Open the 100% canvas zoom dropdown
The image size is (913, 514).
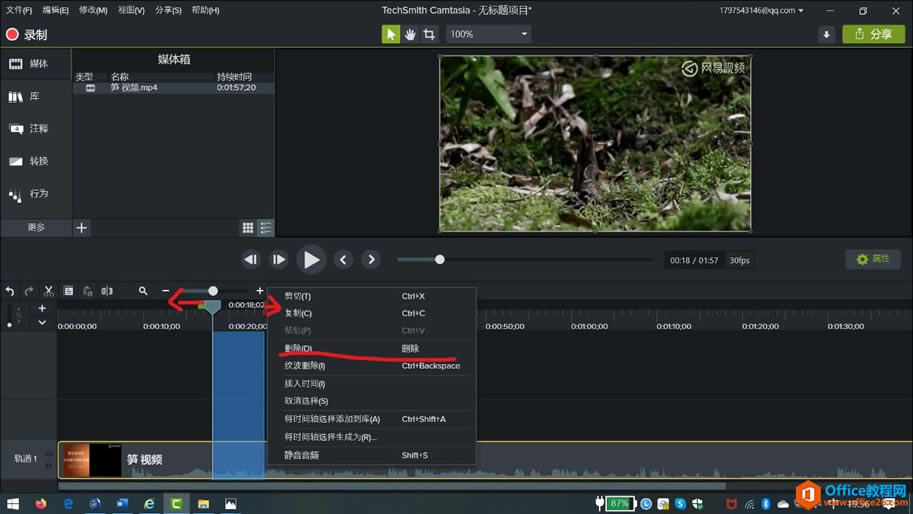(488, 34)
